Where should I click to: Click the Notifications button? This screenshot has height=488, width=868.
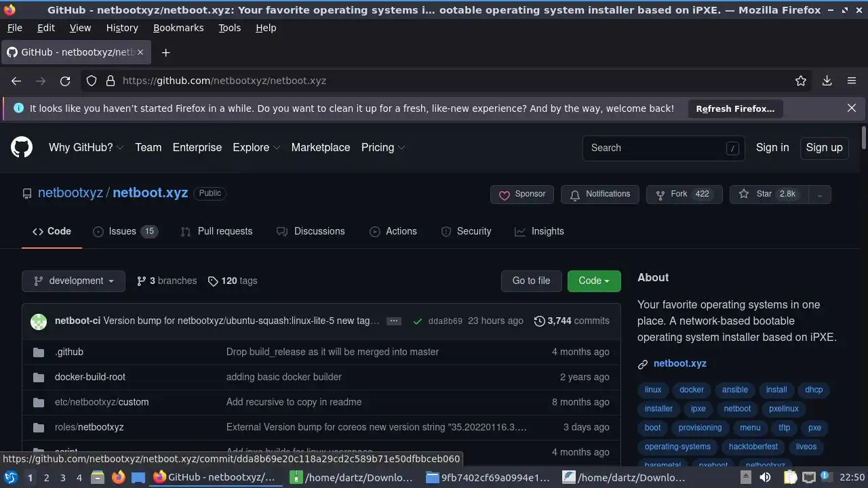click(x=600, y=195)
